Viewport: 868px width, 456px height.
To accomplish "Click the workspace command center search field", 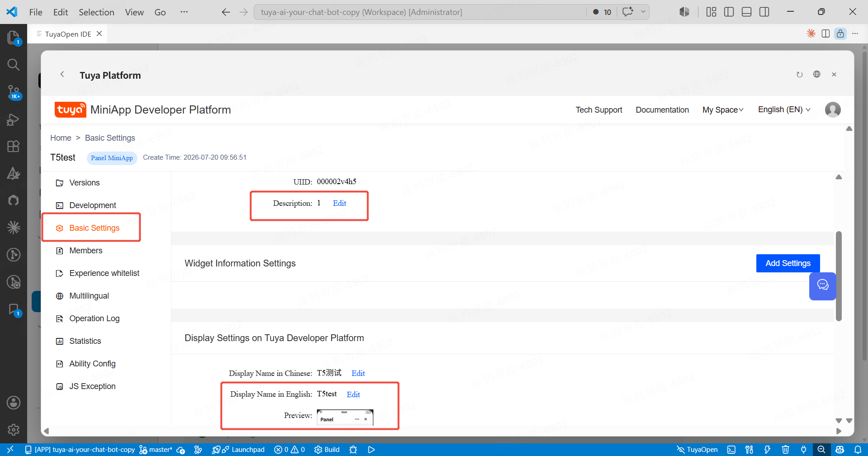I will point(420,12).
